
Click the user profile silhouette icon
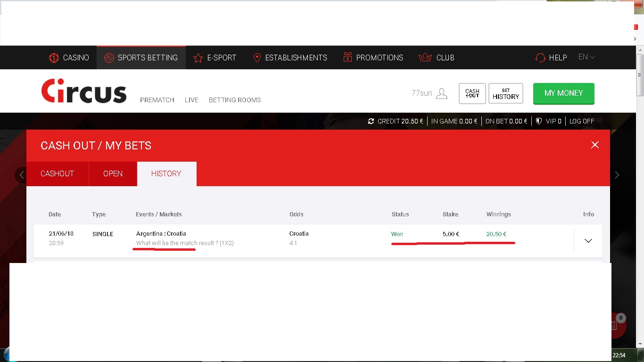(x=442, y=93)
